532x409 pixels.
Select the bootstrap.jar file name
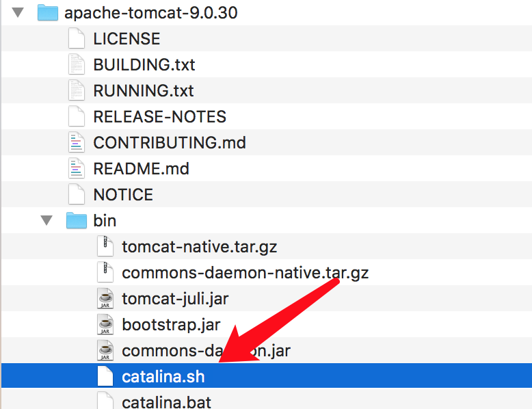172,325
